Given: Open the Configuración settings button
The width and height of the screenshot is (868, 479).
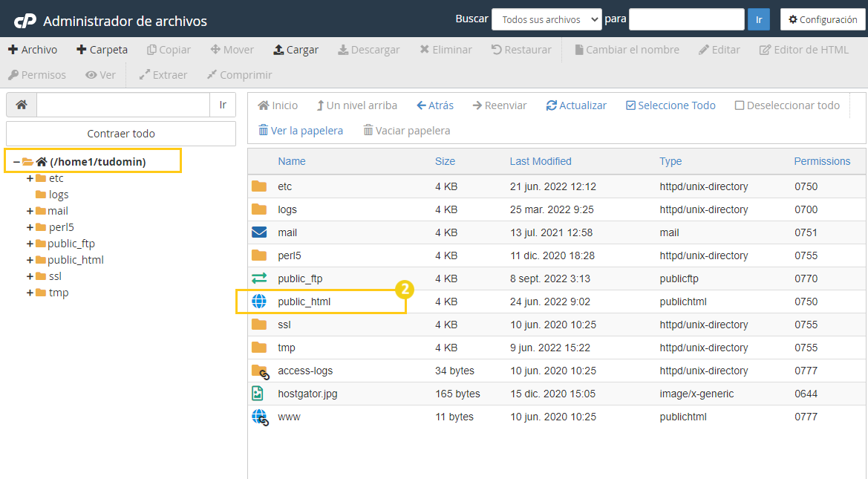Looking at the screenshot, I should (823, 19).
